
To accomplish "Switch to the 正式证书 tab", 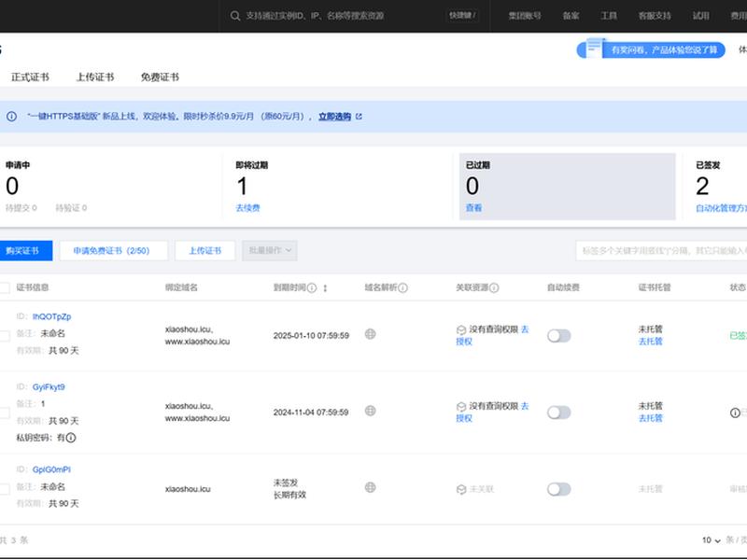I will [30, 77].
